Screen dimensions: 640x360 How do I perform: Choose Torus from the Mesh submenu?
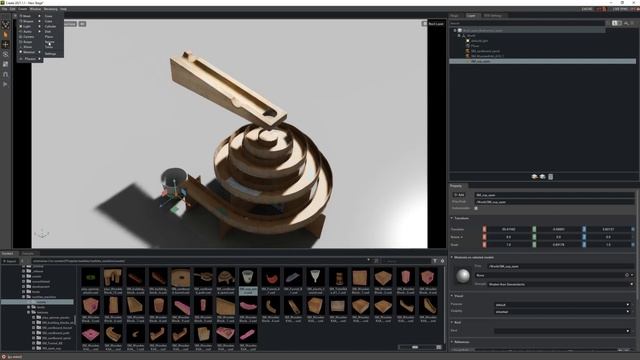(x=49, y=47)
